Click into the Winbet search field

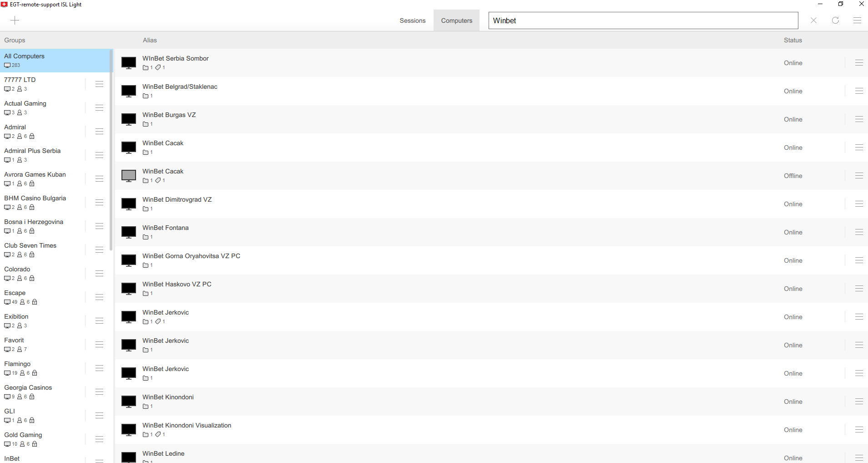click(643, 20)
